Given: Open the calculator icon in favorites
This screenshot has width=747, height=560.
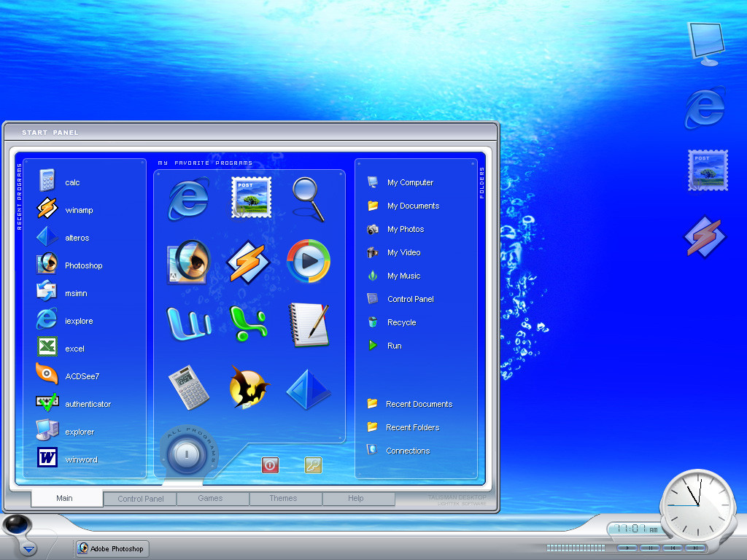Looking at the screenshot, I should coord(189,387).
